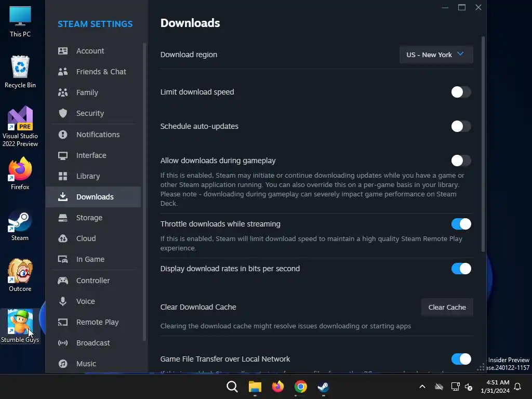
Task: Click the muted volume tray icon
Action: pyautogui.click(x=469, y=387)
